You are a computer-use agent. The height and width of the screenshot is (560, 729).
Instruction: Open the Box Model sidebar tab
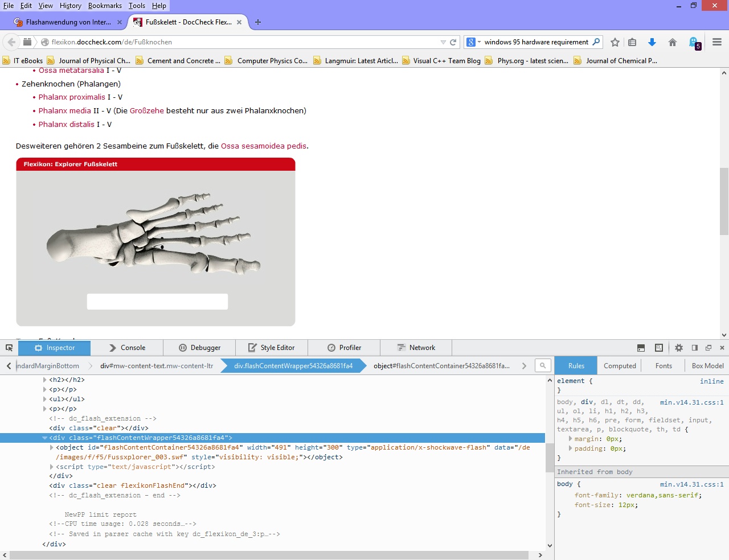coord(707,366)
